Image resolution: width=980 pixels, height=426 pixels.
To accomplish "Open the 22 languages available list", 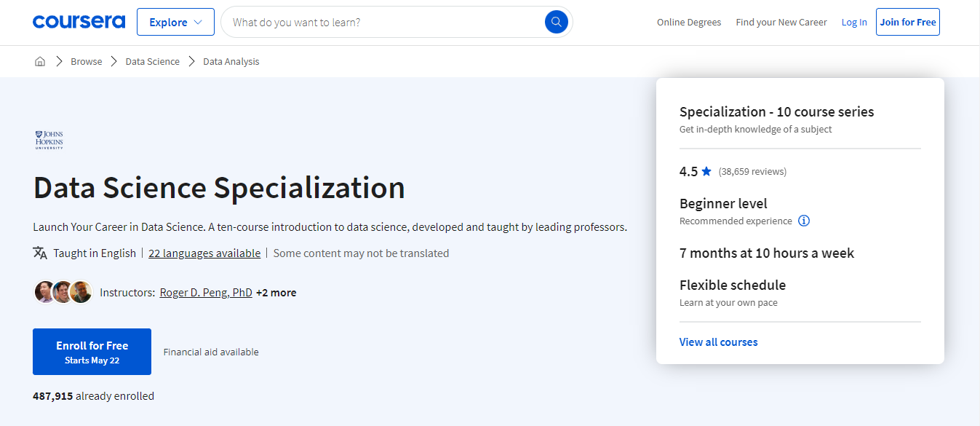I will 204,253.
